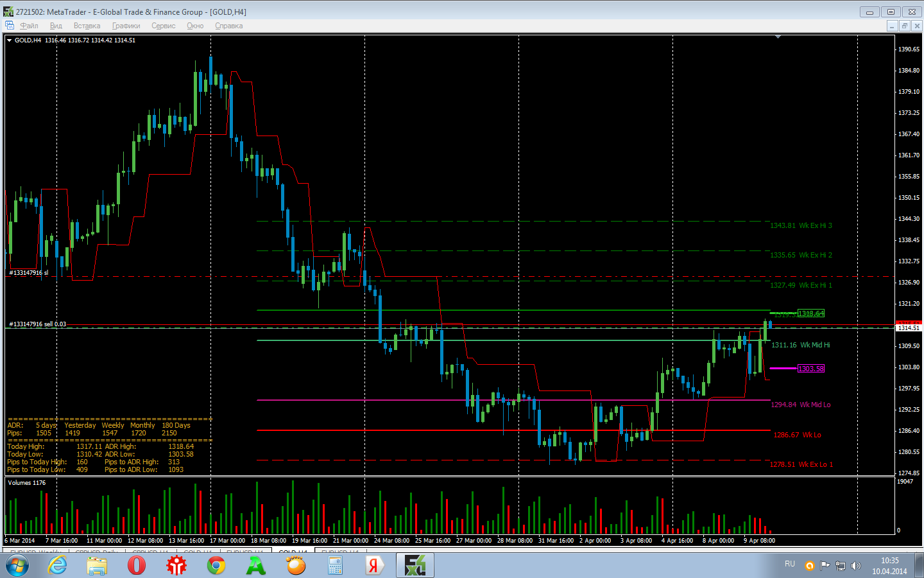Launch Google Chrome from the taskbar
924x578 pixels.
[216, 566]
